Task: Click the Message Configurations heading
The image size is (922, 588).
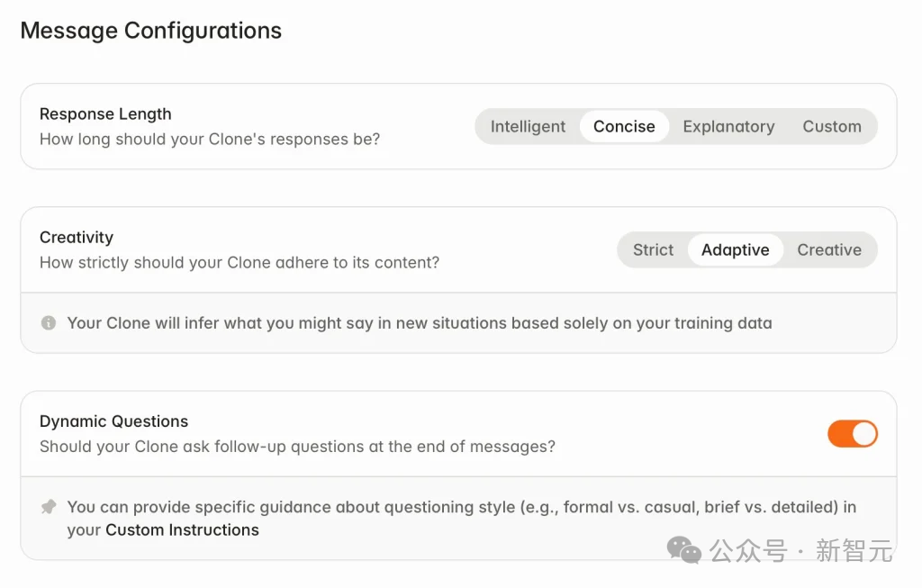Action: 151,31
